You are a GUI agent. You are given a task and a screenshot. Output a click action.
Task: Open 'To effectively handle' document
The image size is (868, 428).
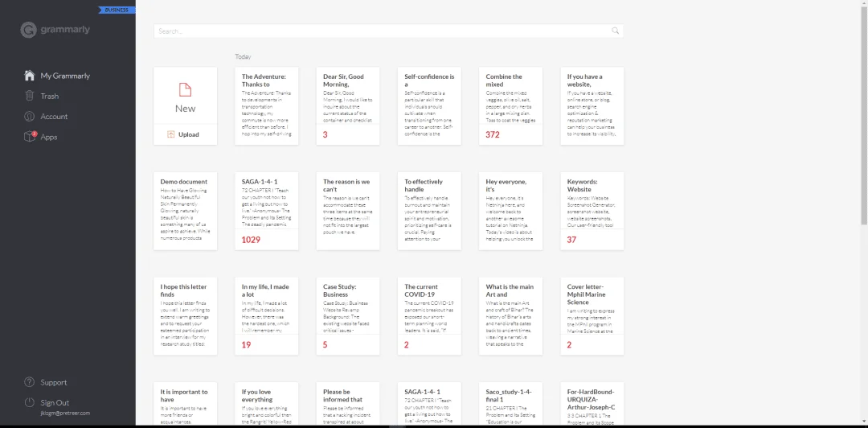[x=429, y=211]
